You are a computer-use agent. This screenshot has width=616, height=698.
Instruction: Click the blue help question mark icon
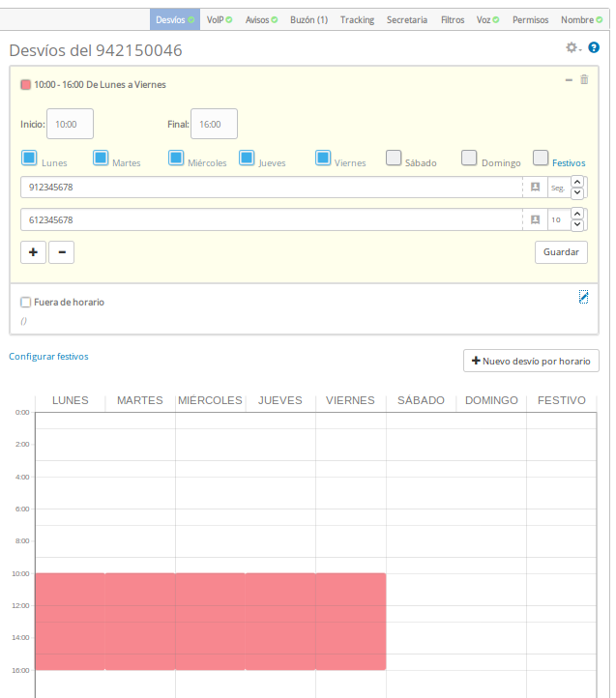tap(594, 47)
